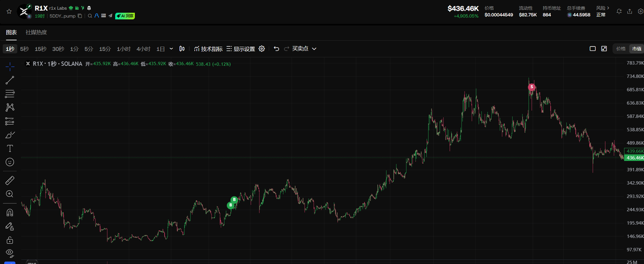Click the 19时 token age label
644x264 pixels.
(40, 16)
